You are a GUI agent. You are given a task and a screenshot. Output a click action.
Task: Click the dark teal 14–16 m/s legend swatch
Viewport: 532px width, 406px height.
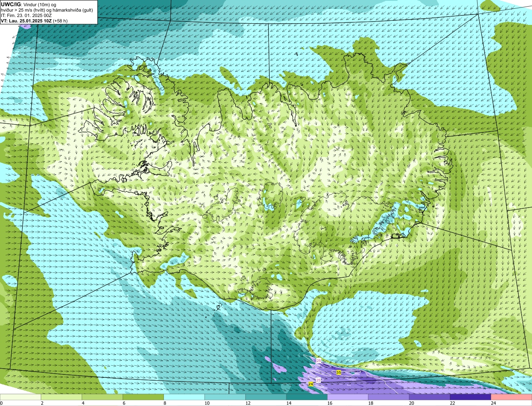click(307, 397)
